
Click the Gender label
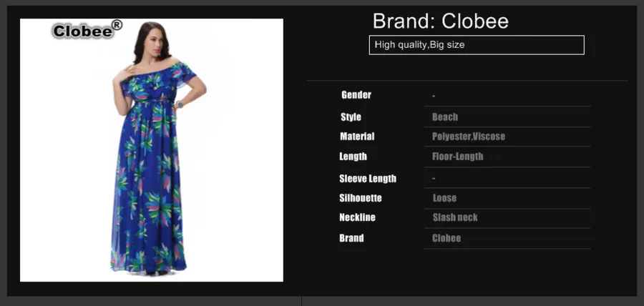[x=356, y=95]
